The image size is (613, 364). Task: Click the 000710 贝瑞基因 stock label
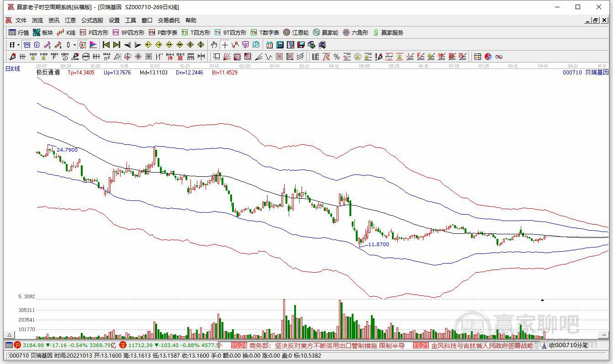(x=586, y=72)
